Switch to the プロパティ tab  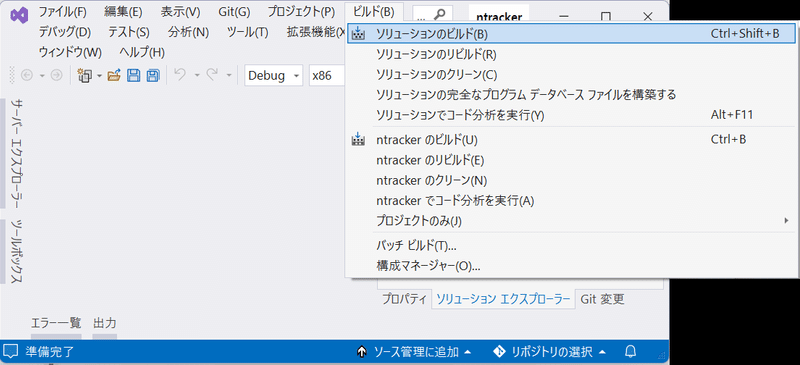point(404,299)
